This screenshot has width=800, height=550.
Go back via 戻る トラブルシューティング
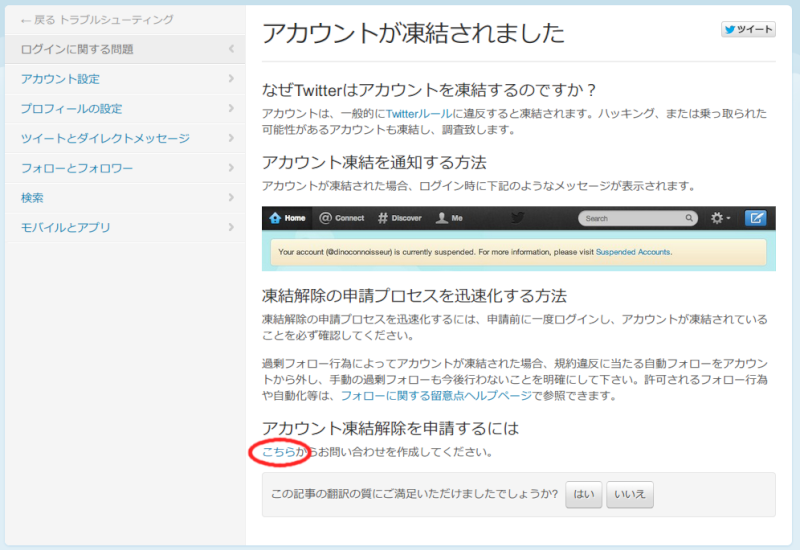[96, 20]
